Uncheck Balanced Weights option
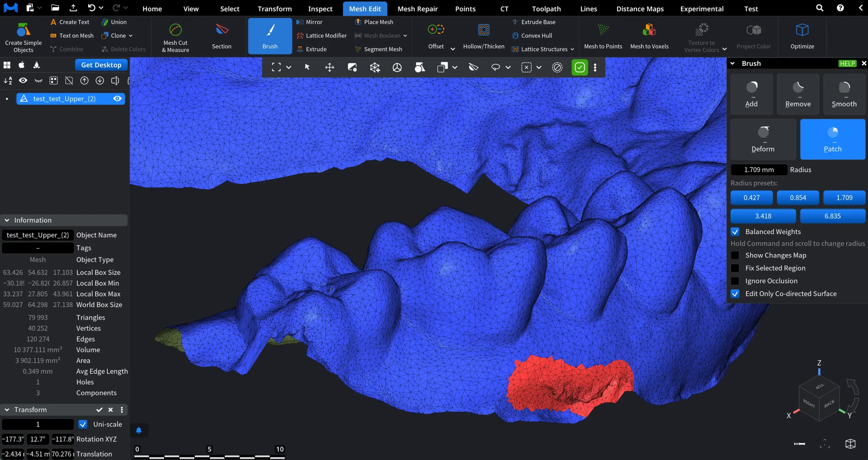 pyautogui.click(x=735, y=232)
